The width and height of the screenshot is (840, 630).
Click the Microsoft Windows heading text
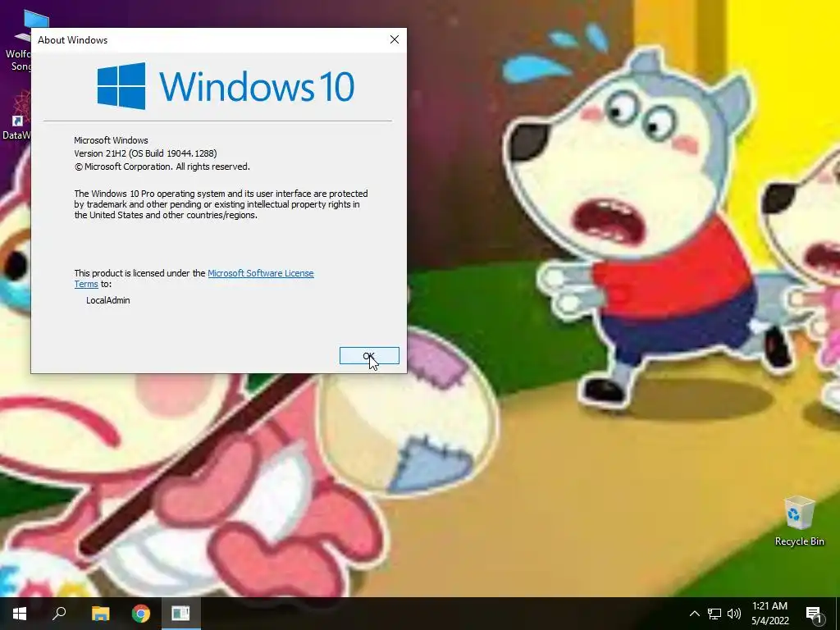[x=111, y=140]
